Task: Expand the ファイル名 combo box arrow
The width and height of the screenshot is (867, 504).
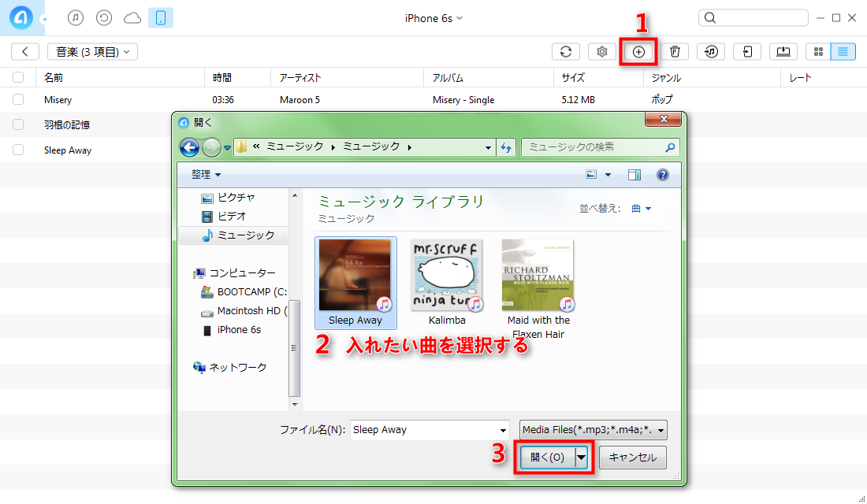Action: pyautogui.click(x=503, y=430)
